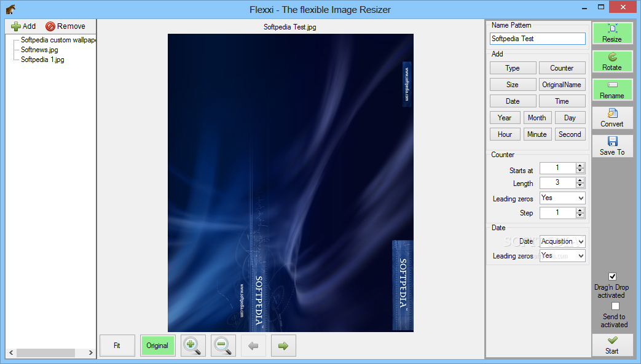Go to next image with green arrow
The width and height of the screenshot is (641, 364).
click(283, 346)
